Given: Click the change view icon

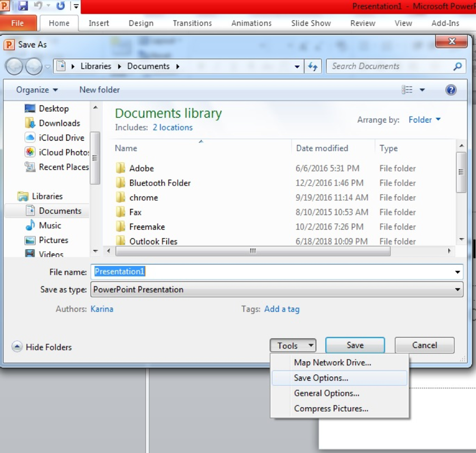Looking at the screenshot, I should 407,90.
